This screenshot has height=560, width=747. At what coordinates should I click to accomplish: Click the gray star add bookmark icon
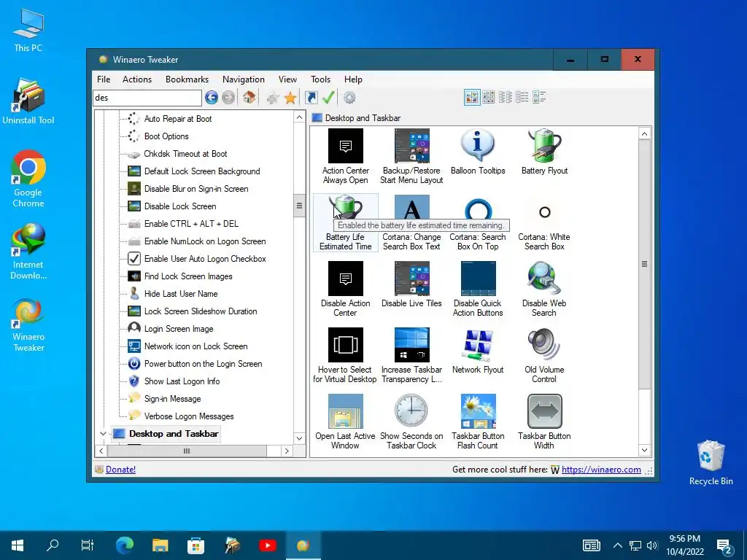point(273,98)
